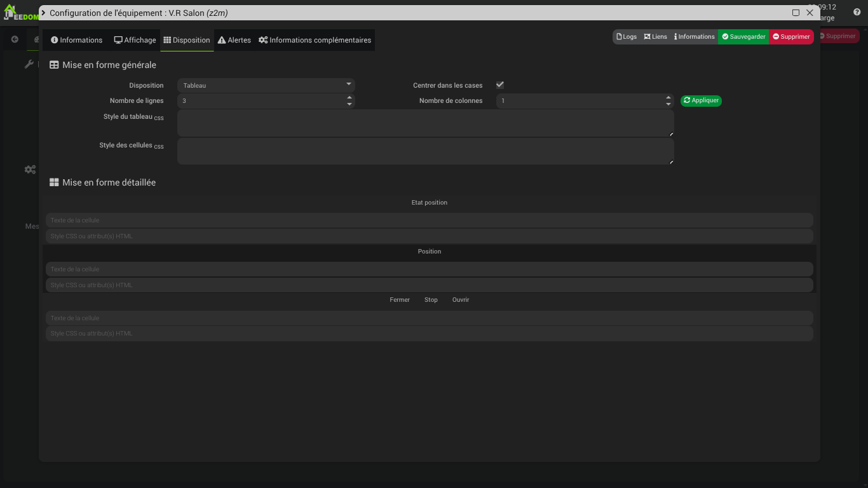Open the Informations tab with info icon
The width and height of the screenshot is (868, 488).
[76, 40]
